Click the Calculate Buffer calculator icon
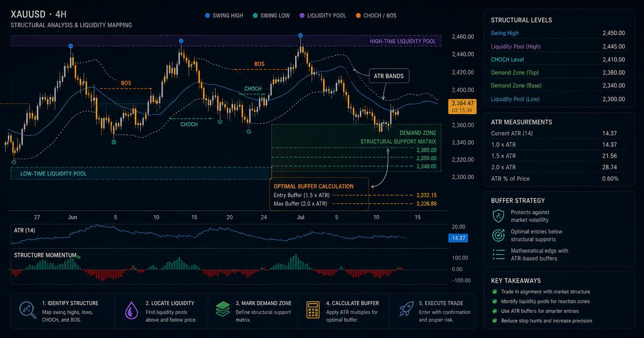 (313, 311)
